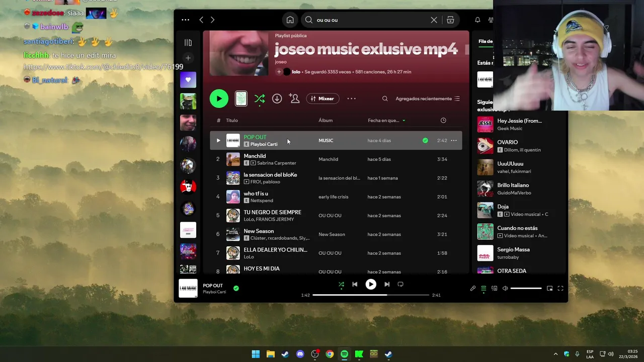This screenshot has height=362, width=644.
Task: Toggle saved checkmark on POP OUT row
Action: click(425, 140)
